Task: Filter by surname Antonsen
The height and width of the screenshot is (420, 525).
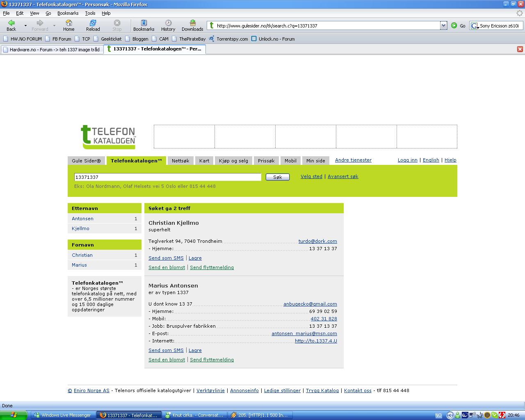Action: (82, 219)
